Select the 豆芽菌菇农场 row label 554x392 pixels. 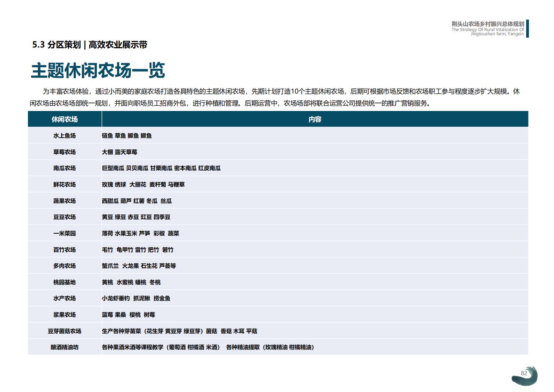coord(65,331)
